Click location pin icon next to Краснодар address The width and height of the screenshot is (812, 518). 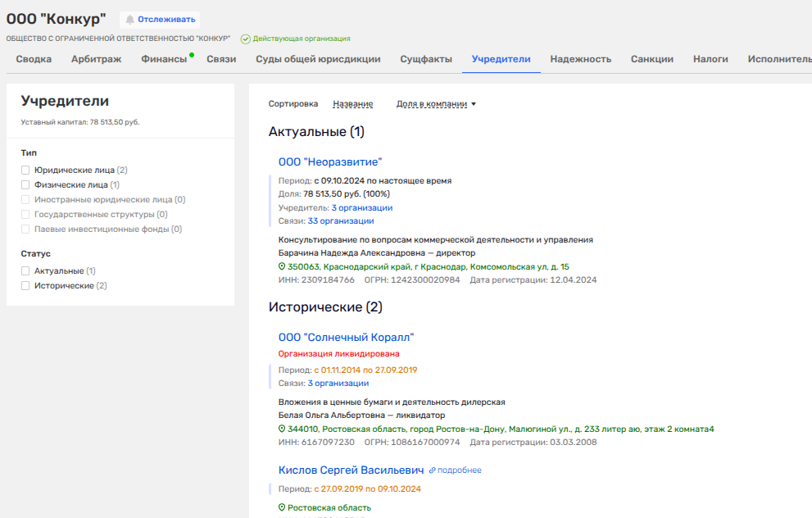pyautogui.click(x=282, y=267)
